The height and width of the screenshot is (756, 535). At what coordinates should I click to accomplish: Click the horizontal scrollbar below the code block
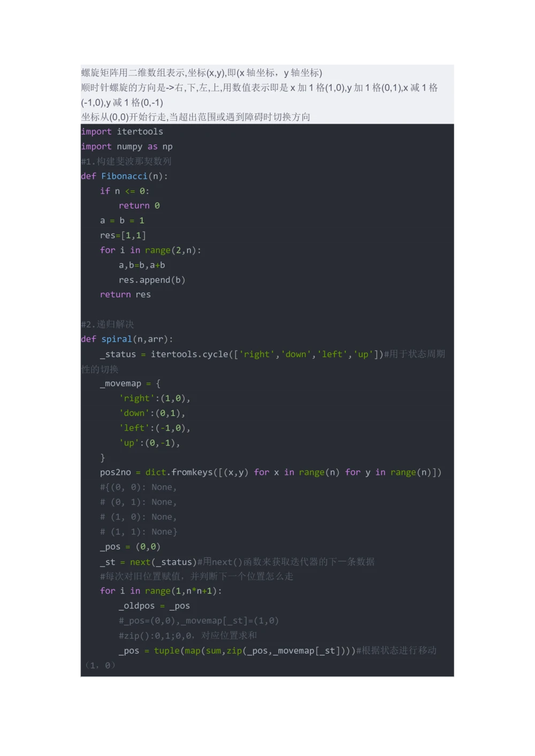[x=267, y=677]
